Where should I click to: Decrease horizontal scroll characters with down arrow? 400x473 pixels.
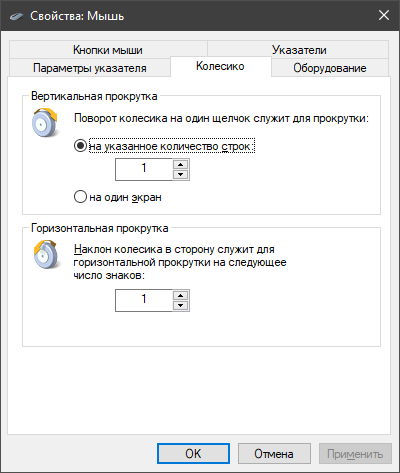[181, 305]
